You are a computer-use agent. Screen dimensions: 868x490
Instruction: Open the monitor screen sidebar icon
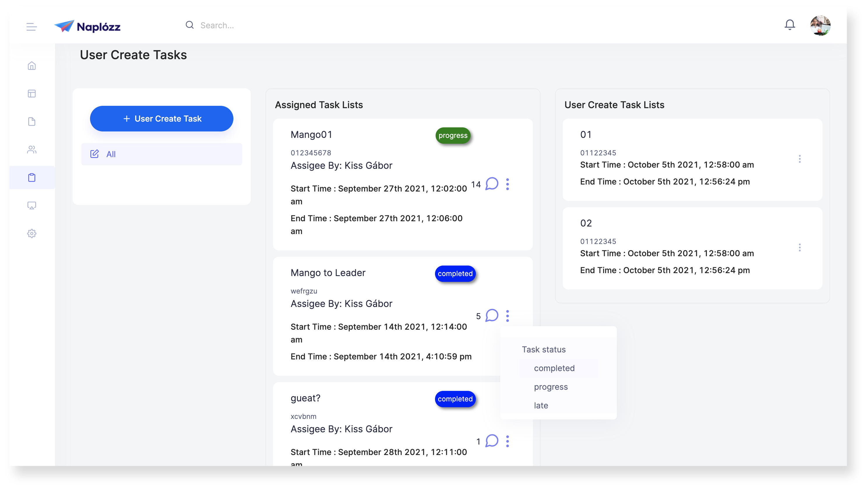[32, 205]
